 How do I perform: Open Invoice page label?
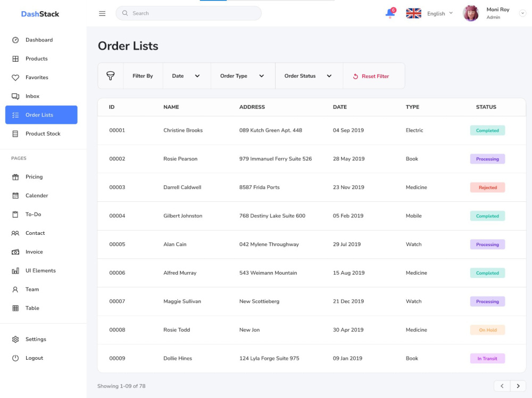[x=34, y=252]
